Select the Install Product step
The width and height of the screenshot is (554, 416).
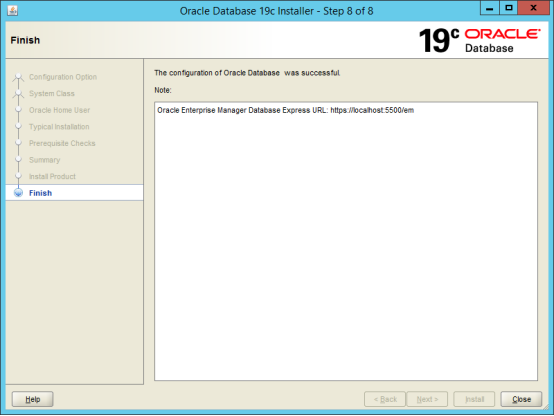point(52,176)
